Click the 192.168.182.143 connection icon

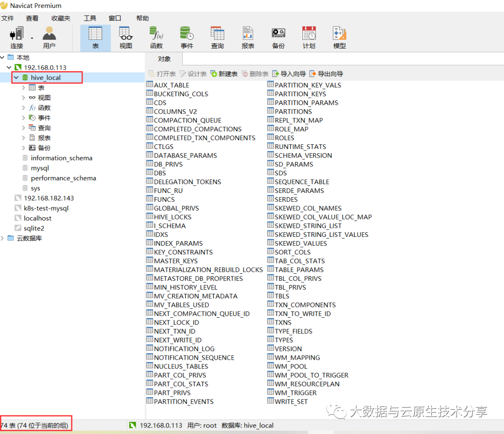[x=18, y=198]
